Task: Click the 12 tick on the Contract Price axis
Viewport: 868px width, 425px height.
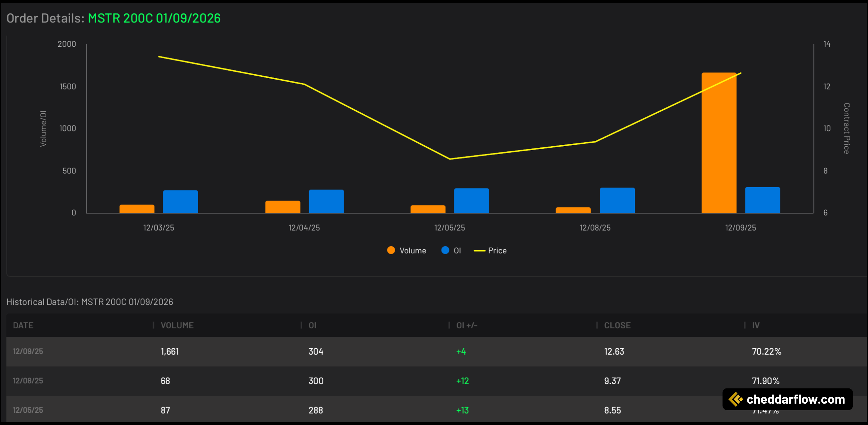Action: click(827, 87)
